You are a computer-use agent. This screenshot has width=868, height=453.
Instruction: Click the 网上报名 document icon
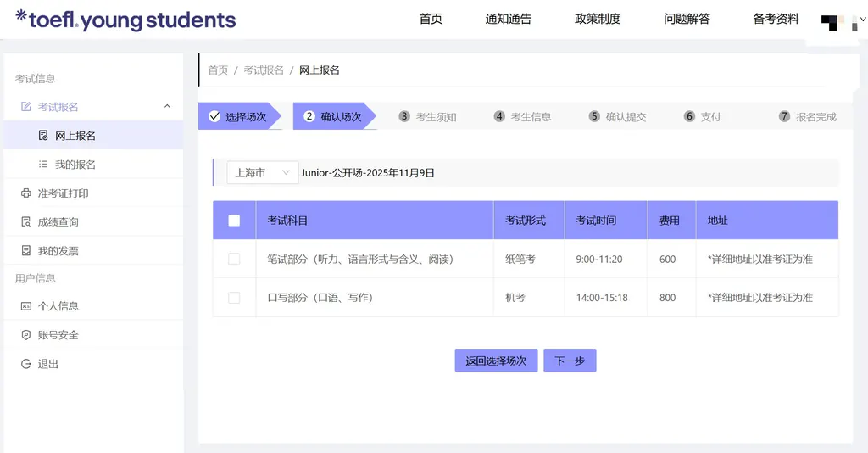[x=43, y=136]
